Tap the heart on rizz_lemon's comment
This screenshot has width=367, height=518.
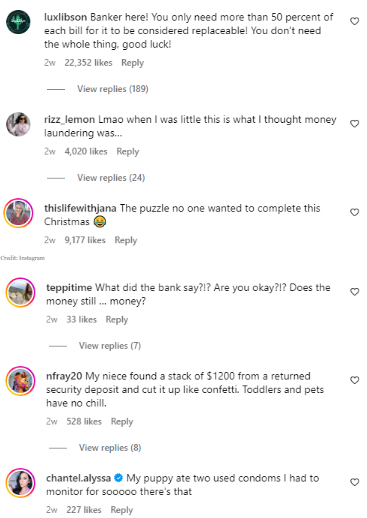354,124
